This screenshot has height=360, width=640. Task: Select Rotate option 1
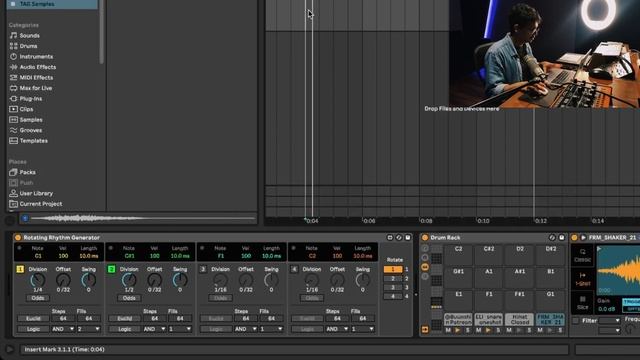coord(393,269)
